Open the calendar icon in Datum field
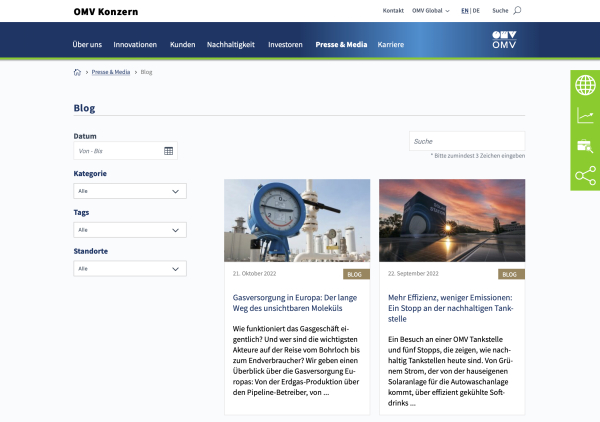This screenshot has width=600, height=422. point(169,151)
